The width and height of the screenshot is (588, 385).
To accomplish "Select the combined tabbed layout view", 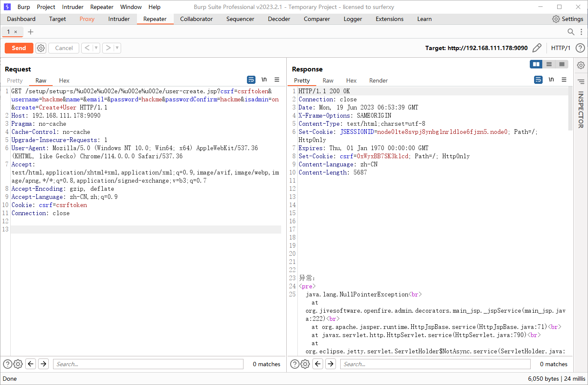I will (562, 64).
